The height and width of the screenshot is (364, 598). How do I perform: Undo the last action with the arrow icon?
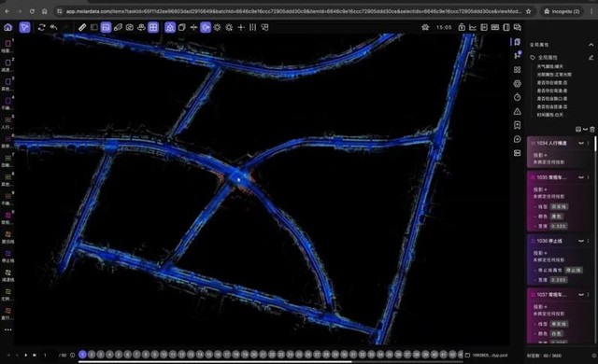point(53,27)
